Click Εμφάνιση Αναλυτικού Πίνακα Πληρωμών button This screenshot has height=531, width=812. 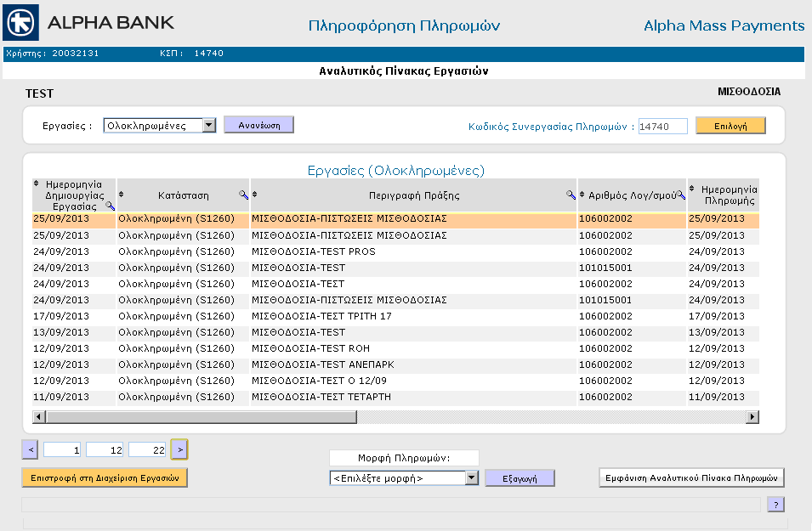pyautogui.click(x=691, y=477)
